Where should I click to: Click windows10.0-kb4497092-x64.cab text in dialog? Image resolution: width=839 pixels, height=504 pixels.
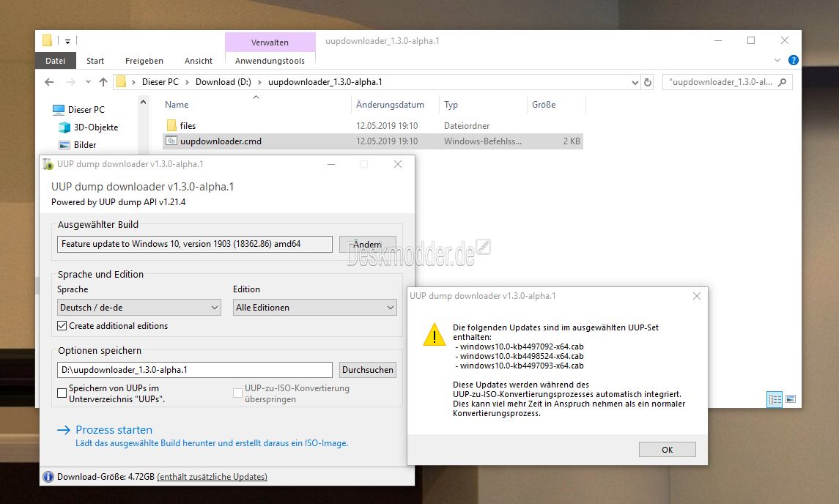[522, 346]
